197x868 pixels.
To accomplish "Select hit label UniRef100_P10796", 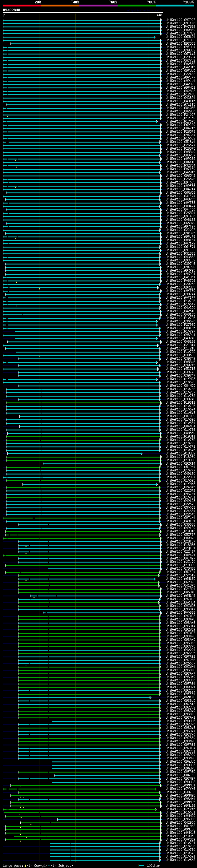I will 180,318.
